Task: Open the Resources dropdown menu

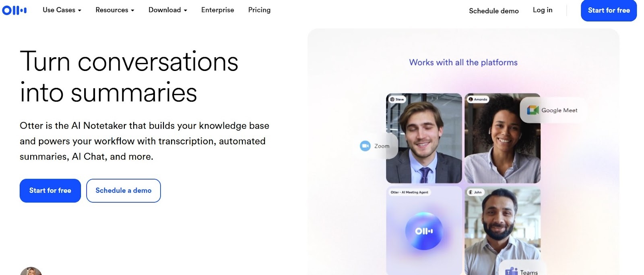Action: (115, 10)
